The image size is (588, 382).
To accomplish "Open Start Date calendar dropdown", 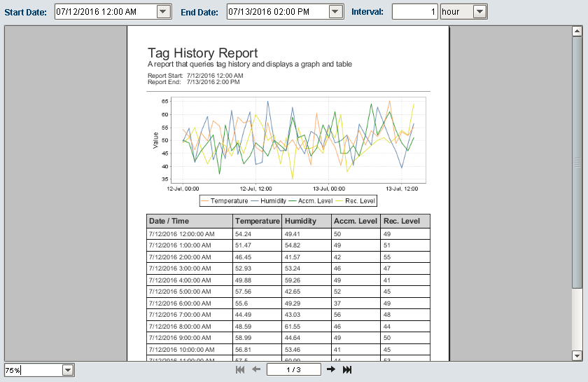I will pos(164,12).
